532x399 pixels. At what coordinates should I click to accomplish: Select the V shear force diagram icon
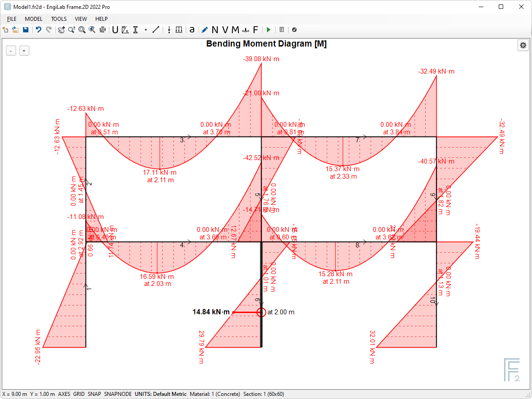[225, 30]
